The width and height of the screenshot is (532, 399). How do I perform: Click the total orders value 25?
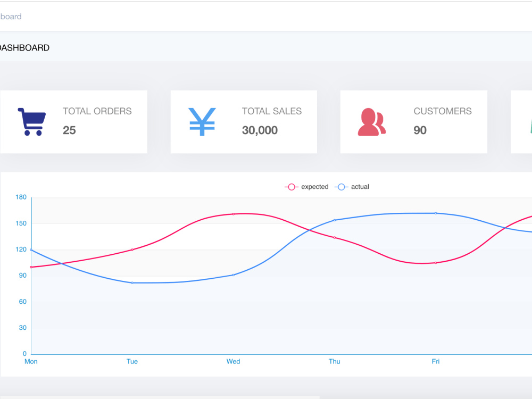69,130
